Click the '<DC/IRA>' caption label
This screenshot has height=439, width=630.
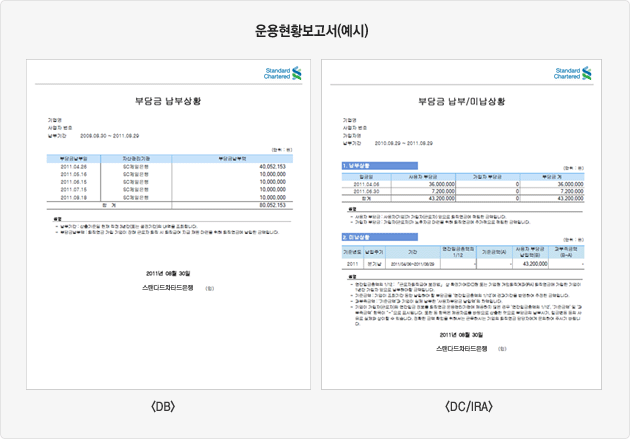(x=468, y=406)
